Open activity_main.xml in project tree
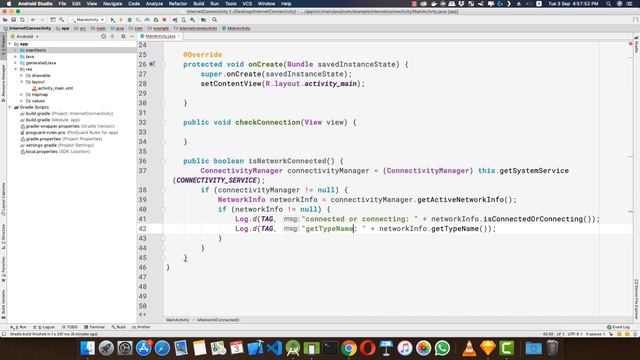The height and width of the screenshot is (360, 640). 52,88
